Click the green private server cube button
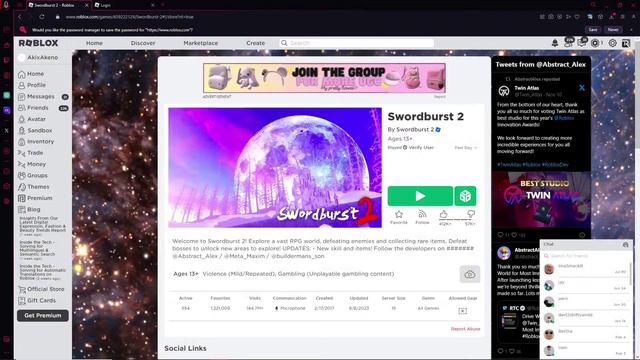 point(465,196)
